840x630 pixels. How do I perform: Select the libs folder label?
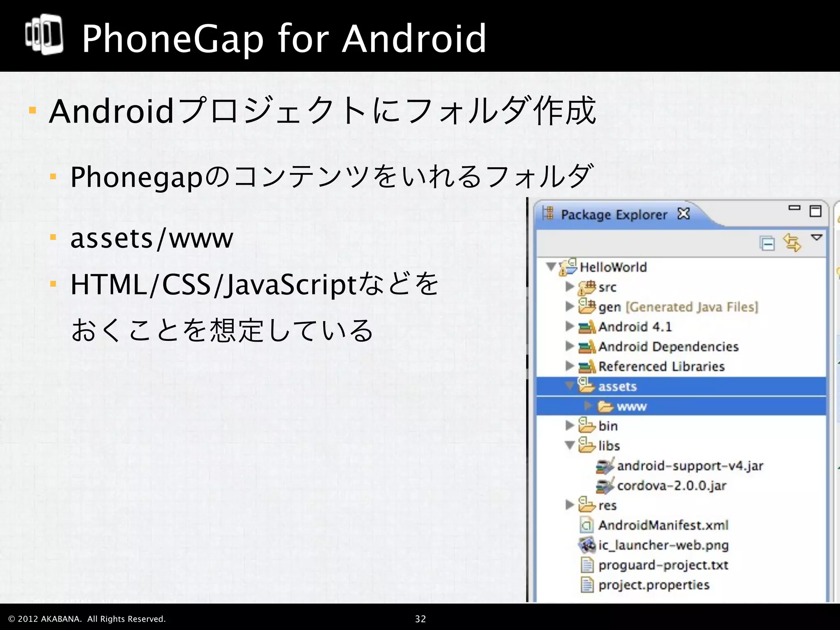609,445
